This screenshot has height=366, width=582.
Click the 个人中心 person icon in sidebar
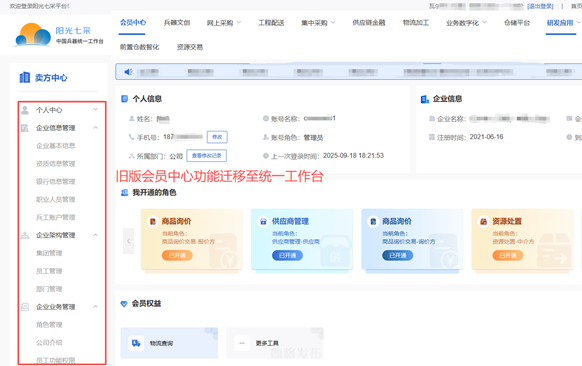click(25, 110)
